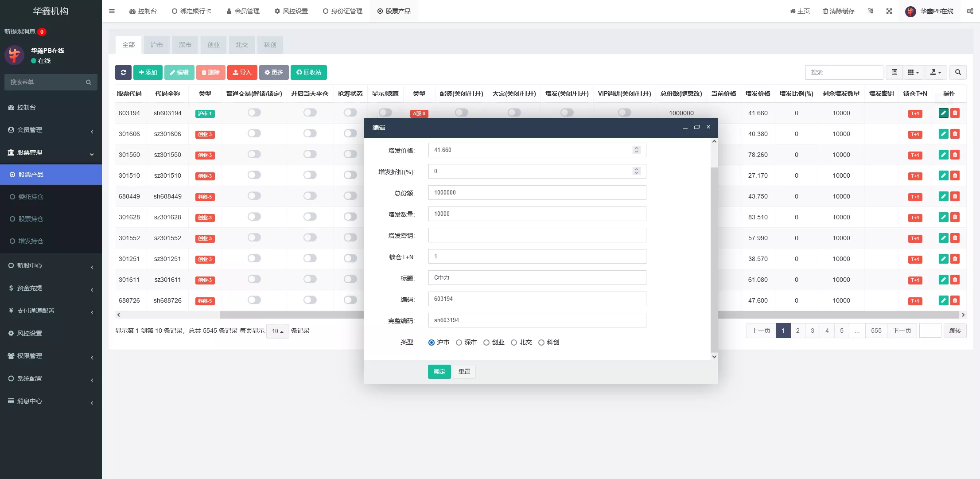Image resolution: width=980 pixels, height=479 pixels.
Task: Click the sidebar hamburger menu icon
Action: click(x=112, y=11)
